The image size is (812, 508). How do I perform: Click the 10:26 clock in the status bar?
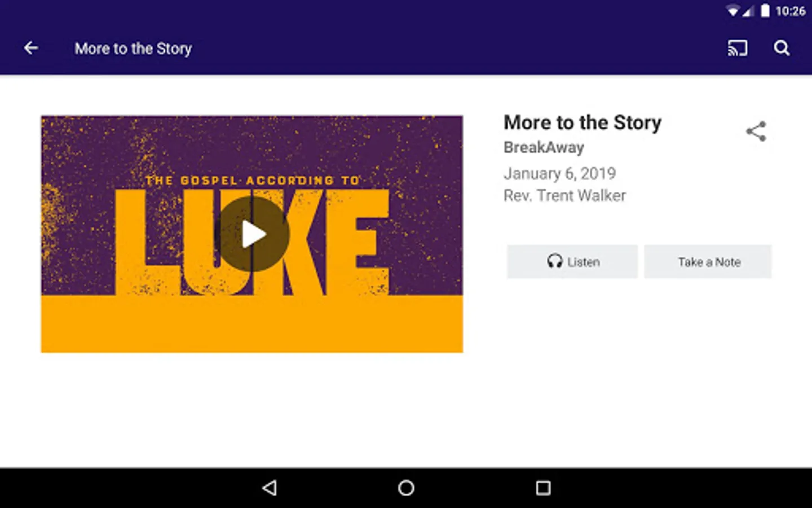point(790,11)
